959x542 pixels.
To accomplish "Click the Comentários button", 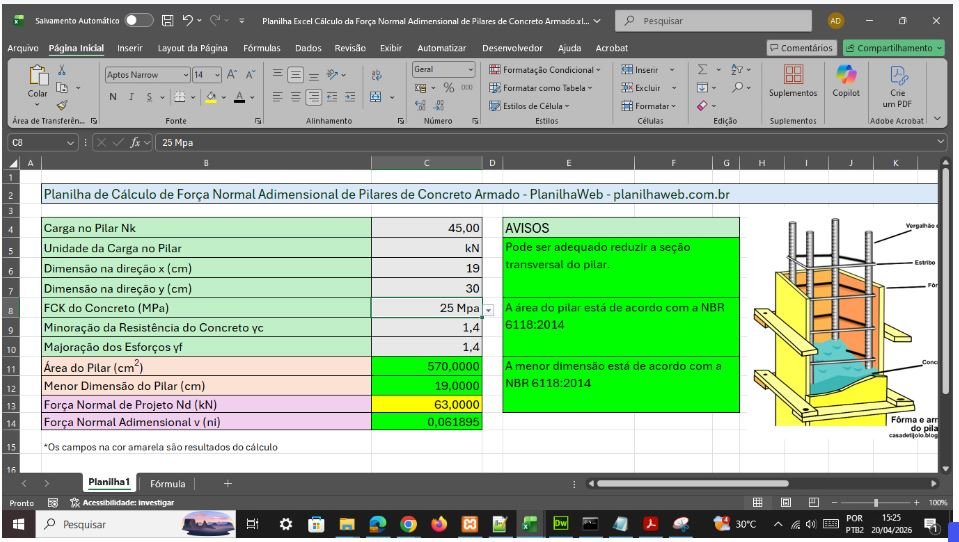I will [800, 47].
